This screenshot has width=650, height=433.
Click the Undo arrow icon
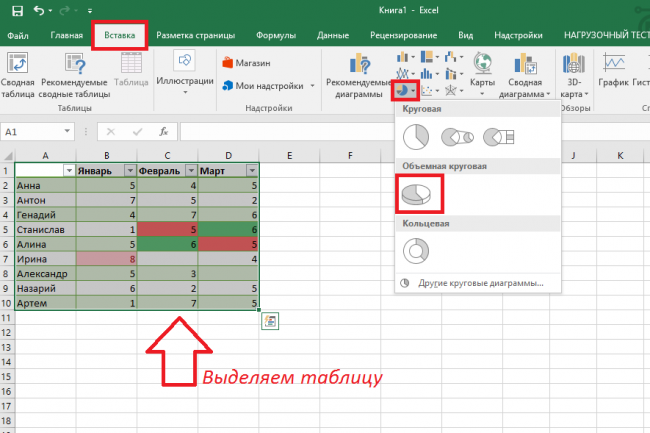(x=39, y=10)
